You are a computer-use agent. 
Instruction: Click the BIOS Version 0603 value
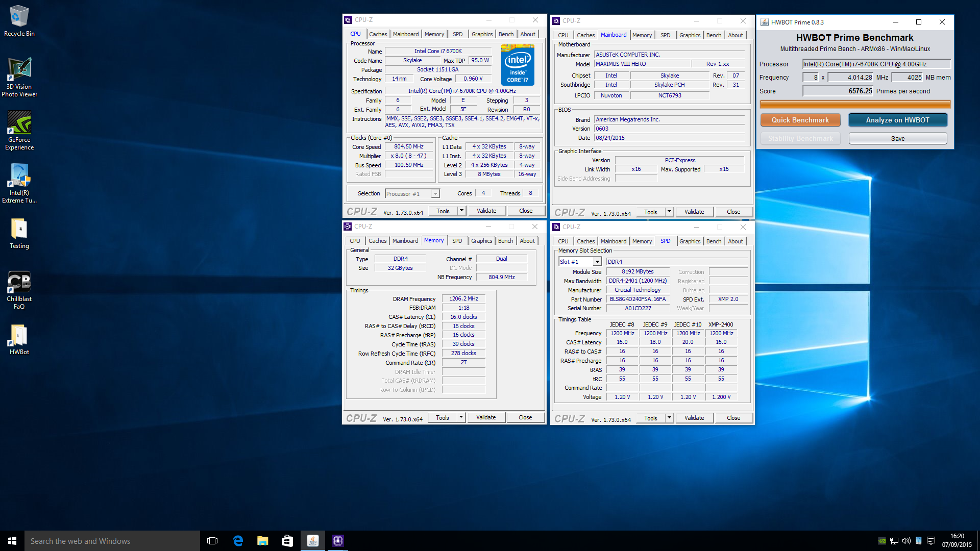point(669,129)
